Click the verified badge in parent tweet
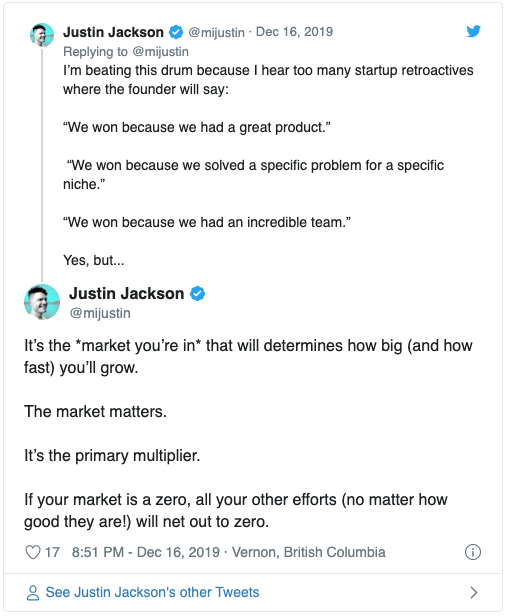Screen dimensions: 507x616 pyautogui.click(x=176, y=32)
